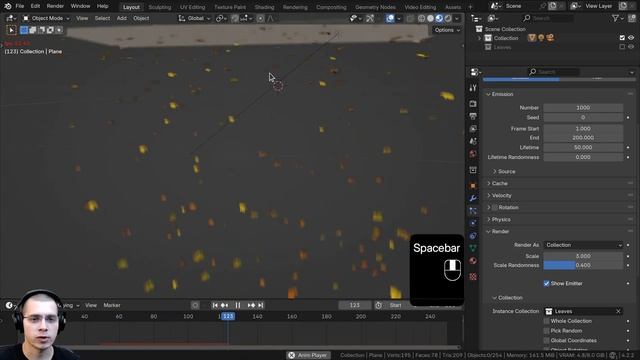The width and height of the screenshot is (640, 360).
Task: Open the Object Mode dropdown
Action: 46,18
